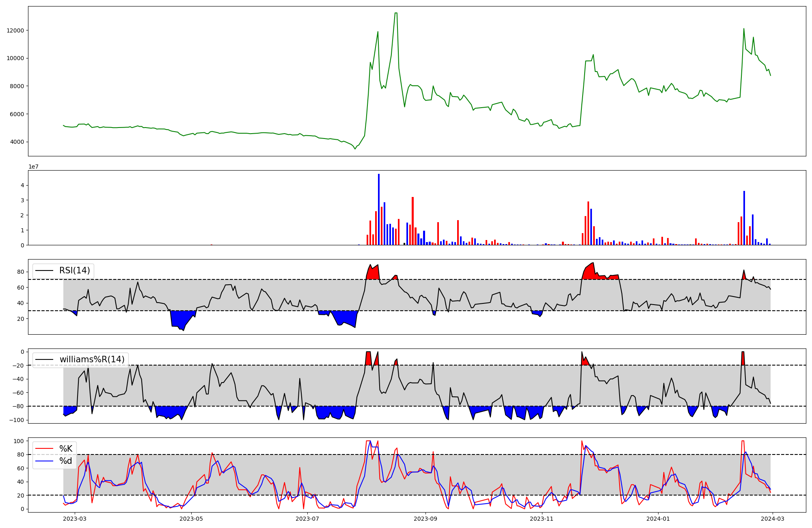Click the 8000 price axis tick label

17,86
